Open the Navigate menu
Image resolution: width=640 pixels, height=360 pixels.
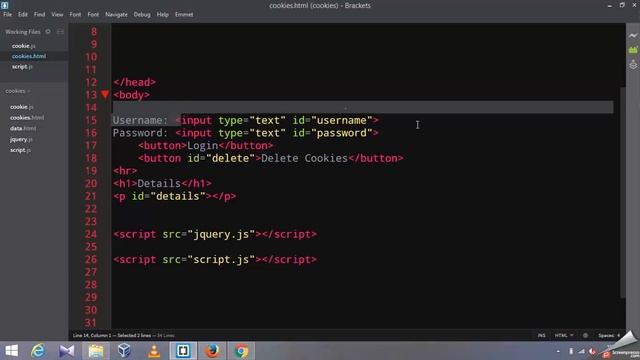tap(116, 14)
